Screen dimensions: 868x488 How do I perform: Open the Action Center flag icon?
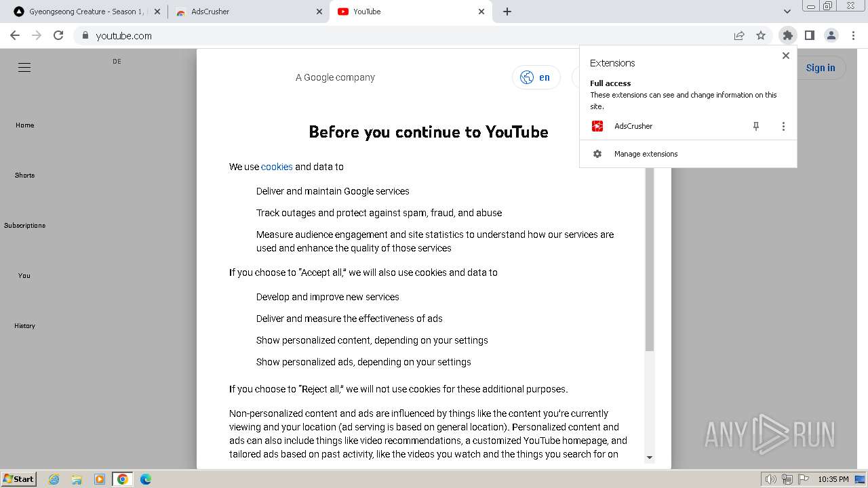click(803, 479)
